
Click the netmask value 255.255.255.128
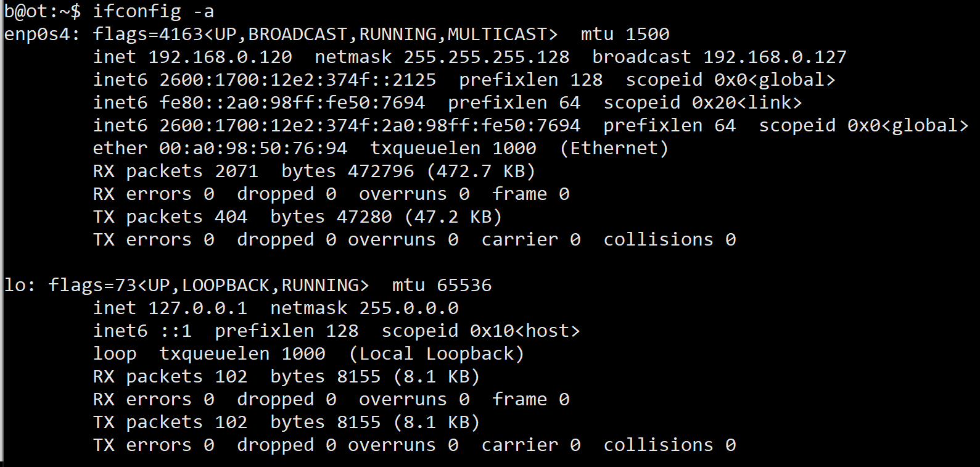[x=486, y=57]
